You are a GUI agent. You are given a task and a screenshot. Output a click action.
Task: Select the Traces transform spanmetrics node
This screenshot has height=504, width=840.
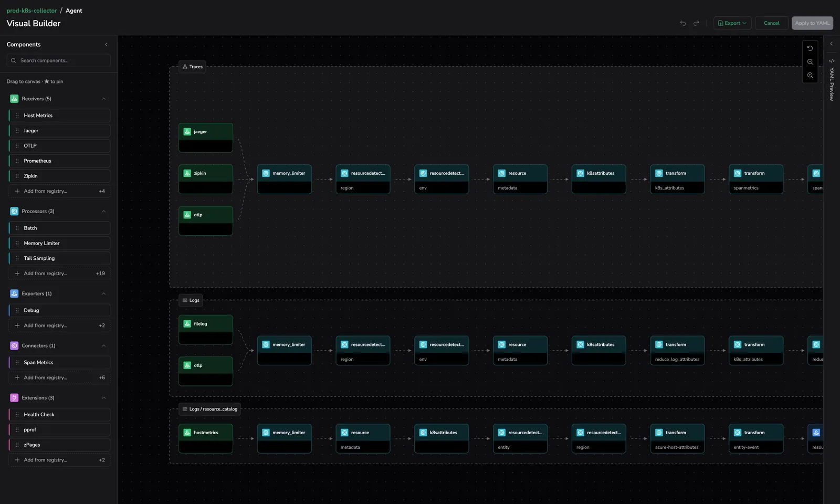click(x=756, y=179)
